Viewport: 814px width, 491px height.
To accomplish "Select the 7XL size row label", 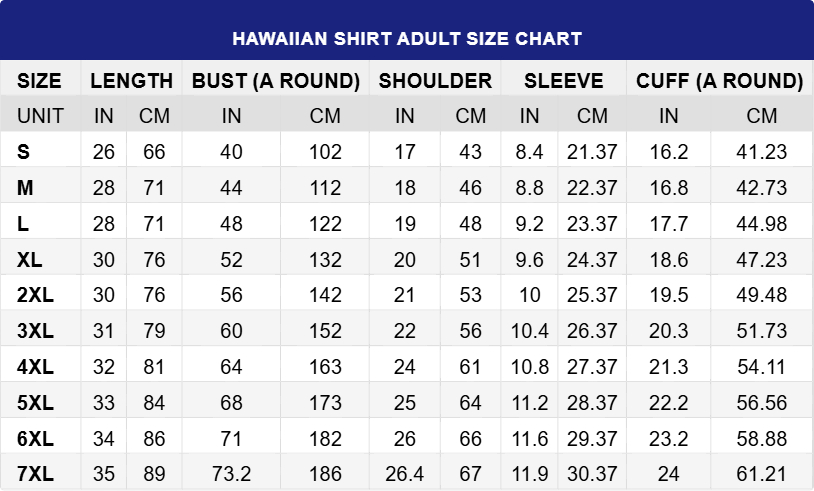I will [38, 473].
